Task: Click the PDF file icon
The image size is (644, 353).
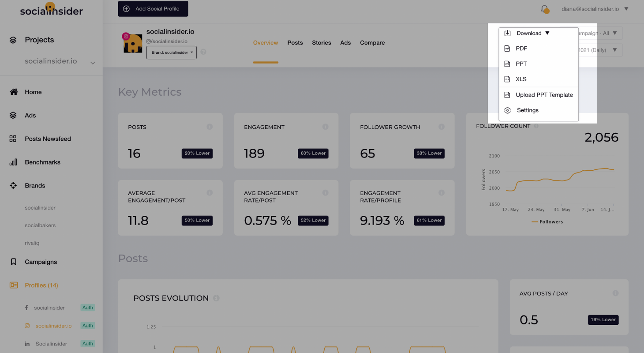Action: [507, 49]
